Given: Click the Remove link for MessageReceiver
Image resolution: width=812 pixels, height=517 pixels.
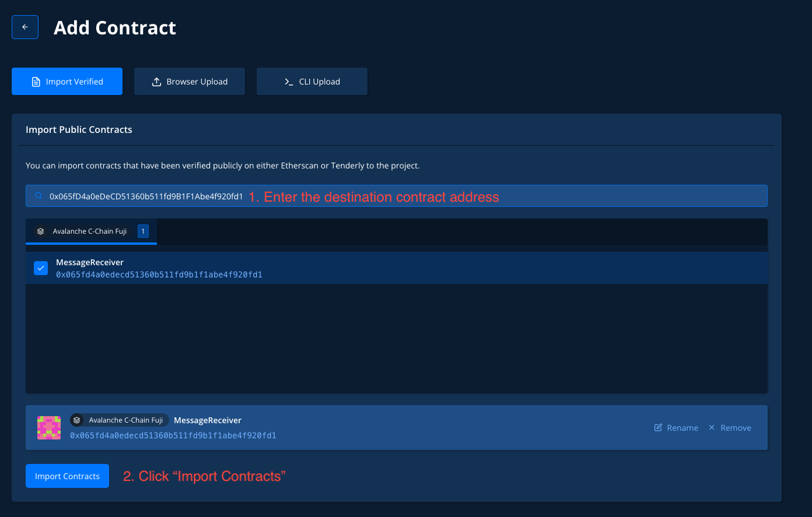Looking at the screenshot, I should [x=736, y=428].
